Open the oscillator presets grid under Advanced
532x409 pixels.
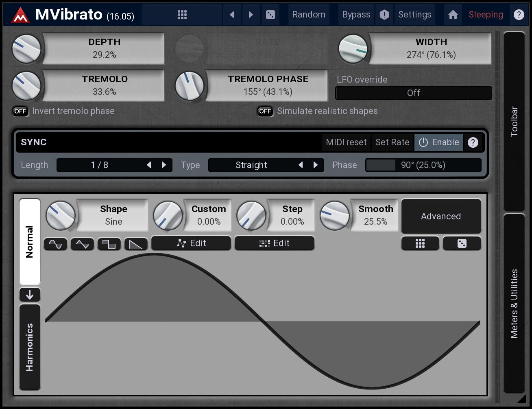click(x=420, y=243)
